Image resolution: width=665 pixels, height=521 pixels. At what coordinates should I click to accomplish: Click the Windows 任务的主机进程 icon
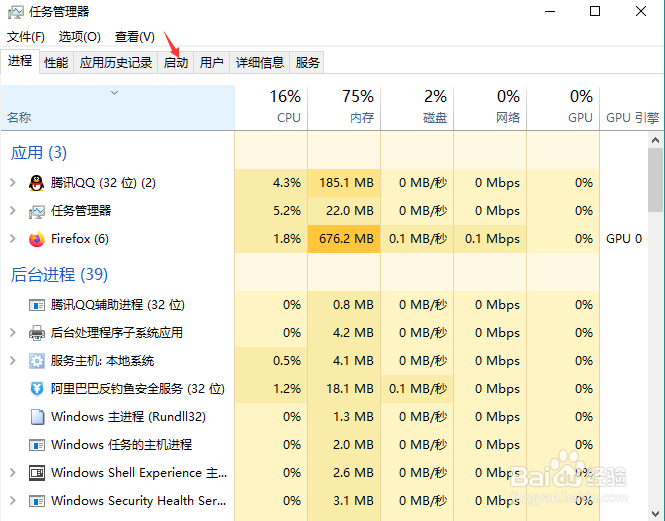tap(36, 445)
